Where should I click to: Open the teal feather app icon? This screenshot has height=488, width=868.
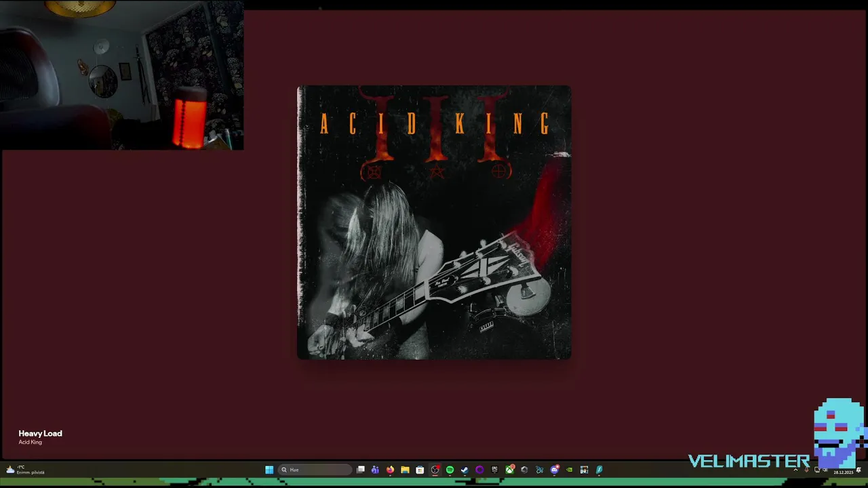tap(599, 470)
